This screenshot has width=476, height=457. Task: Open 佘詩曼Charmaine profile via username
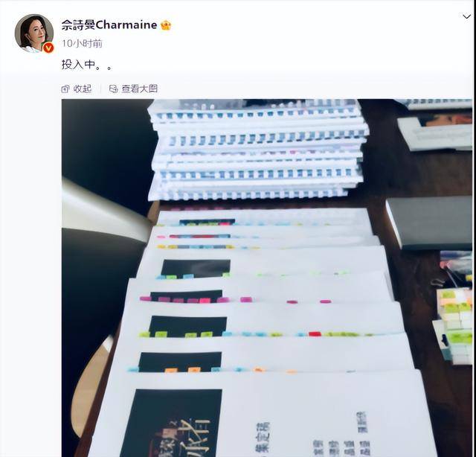(x=109, y=25)
